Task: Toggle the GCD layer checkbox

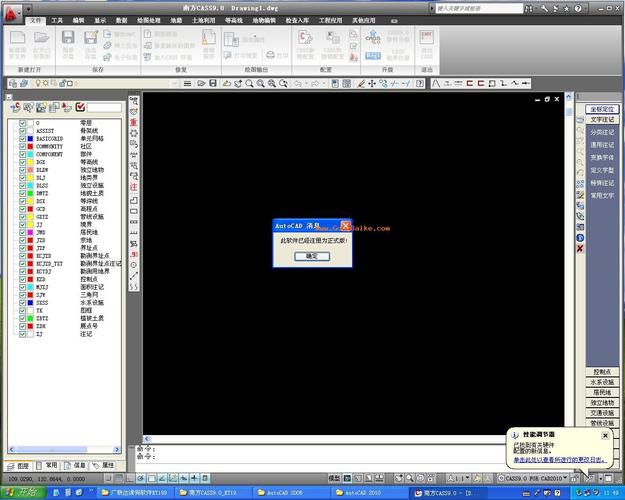Action: coord(22,209)
